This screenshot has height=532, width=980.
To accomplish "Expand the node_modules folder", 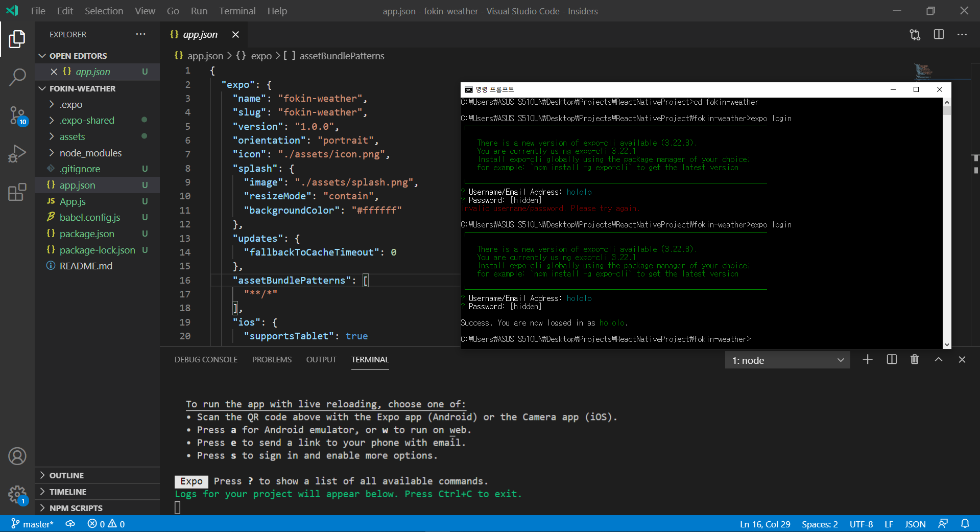I will [x=90, y=153].
